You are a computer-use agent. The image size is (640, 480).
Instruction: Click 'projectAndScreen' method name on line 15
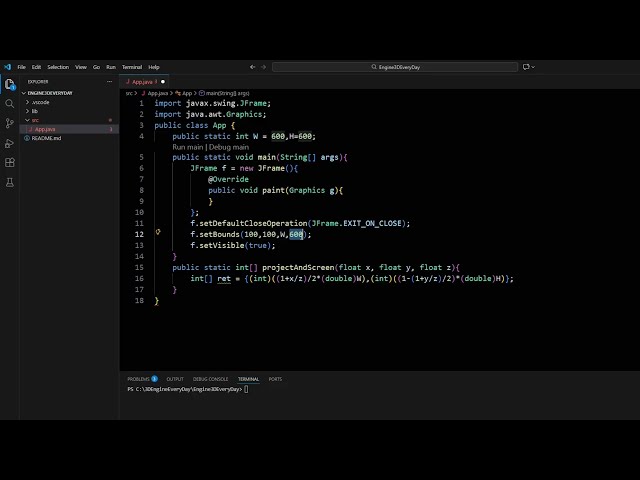[298, 268]
